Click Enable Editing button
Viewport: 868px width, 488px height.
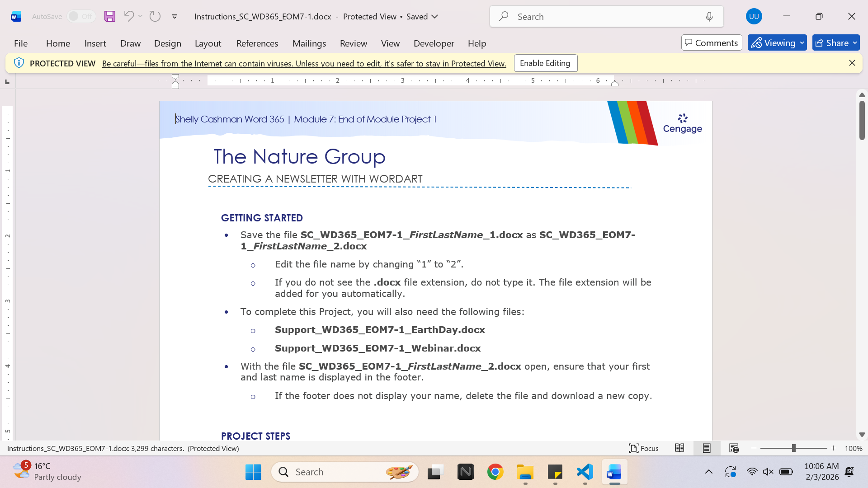pyautogui.click(x=545, y=63)
